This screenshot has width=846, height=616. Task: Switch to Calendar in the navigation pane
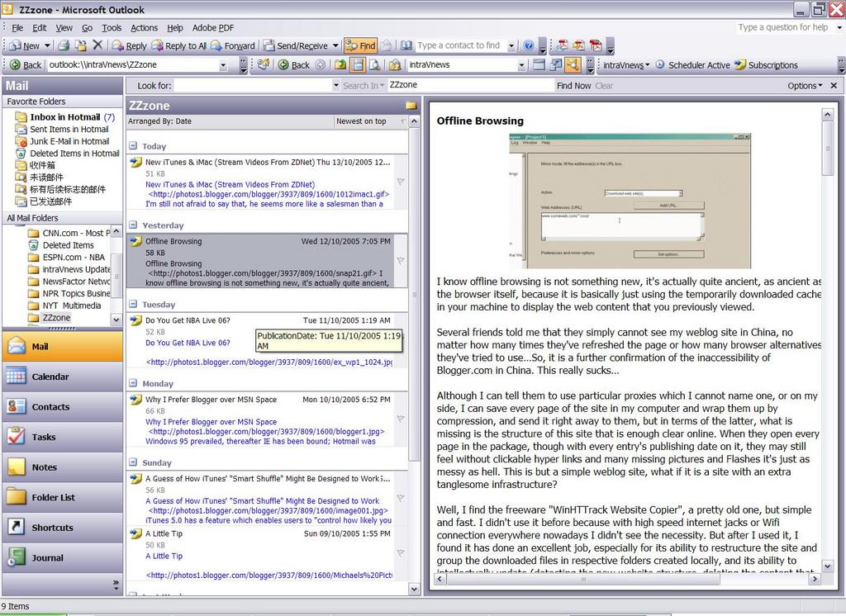click(63, 377)
